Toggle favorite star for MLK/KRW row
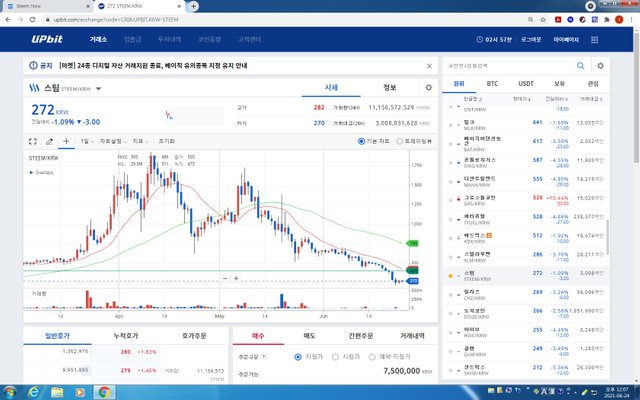640x400 pixels. point(451,125)
